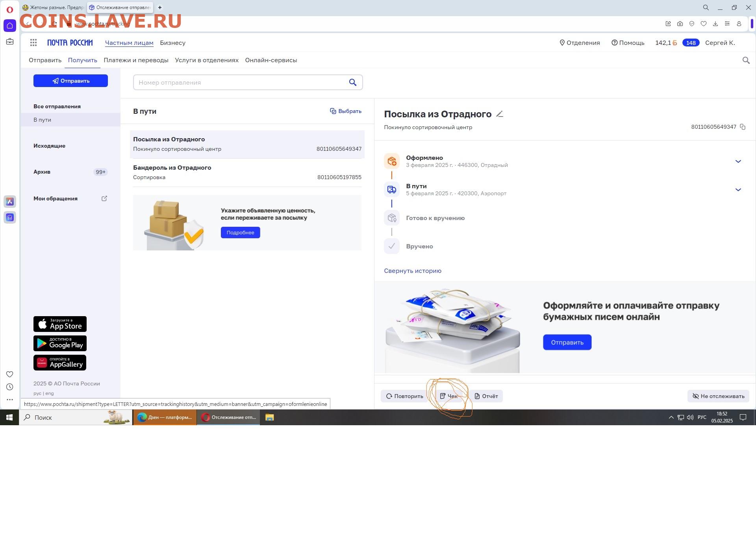Viewport: 756px width, 552px height.
Task: Select Частным лицам section
Action: pyautogui.click(x=129, y=43)
